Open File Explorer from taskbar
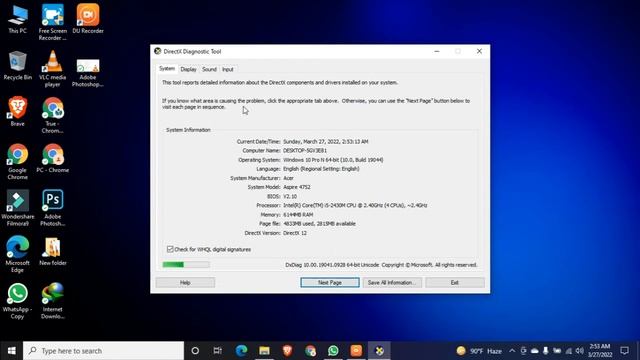640x360 pixels. [x=264, y=351]
